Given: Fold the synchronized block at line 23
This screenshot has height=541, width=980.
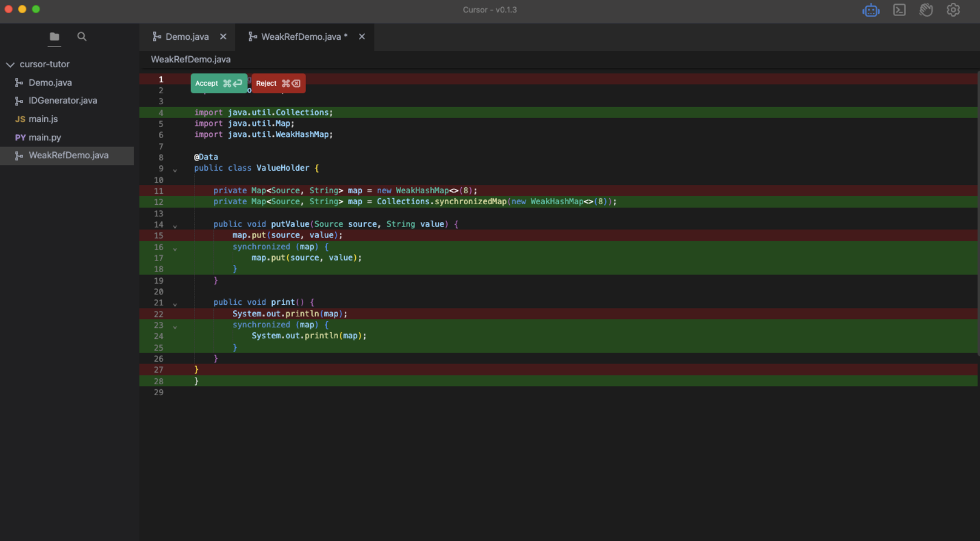Looking at the screenshot, I should pyautogui.click(x=175, y=327).
